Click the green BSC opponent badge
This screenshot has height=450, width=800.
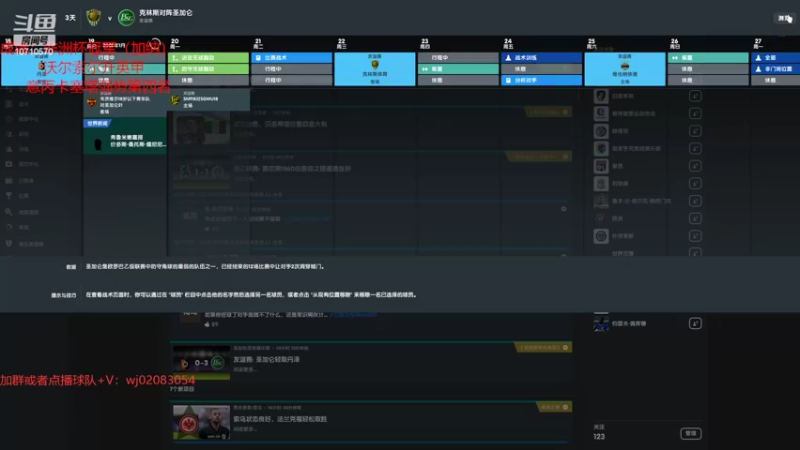coord(126,18)
